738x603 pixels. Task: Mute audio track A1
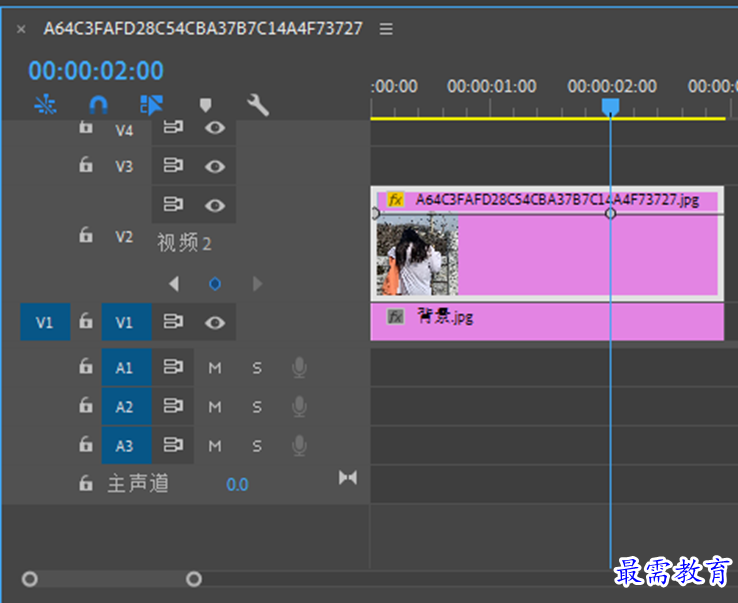coord(215,368)
